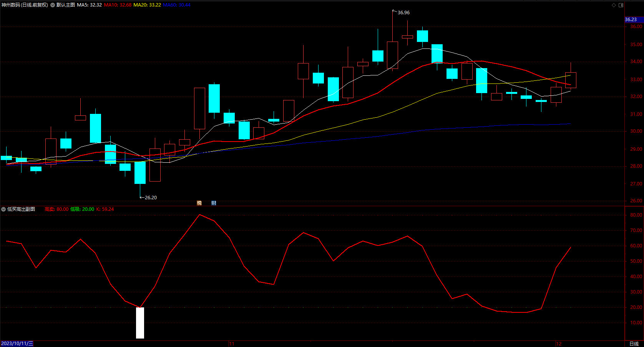The image size is (644, 347).
Task: Click the 2023/10/11/三 date label
Action: (x=17, y=344)
